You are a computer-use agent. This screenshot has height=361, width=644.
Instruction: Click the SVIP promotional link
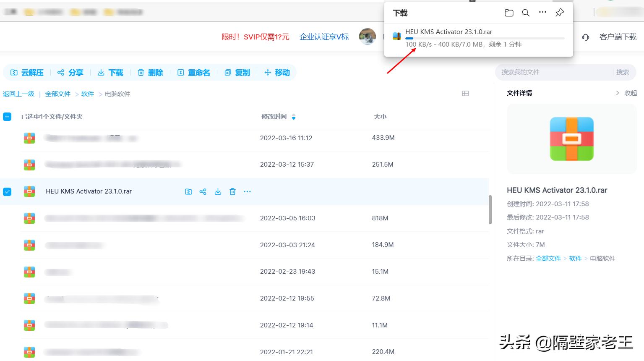click(256, 37)
